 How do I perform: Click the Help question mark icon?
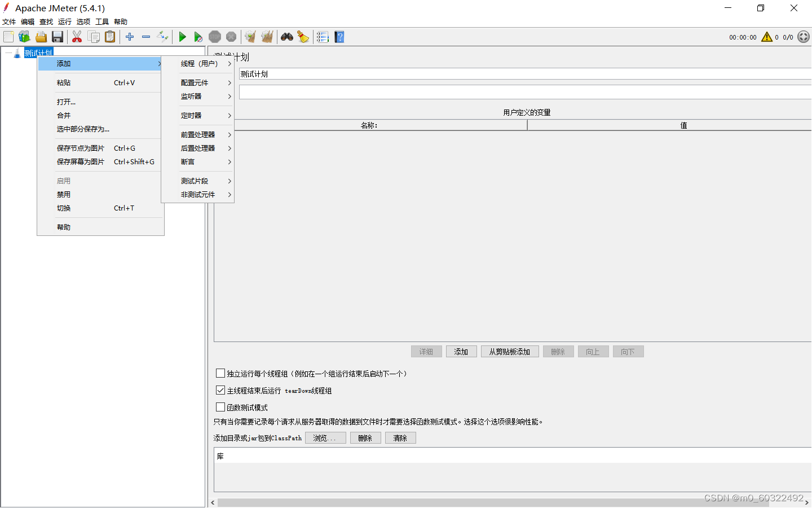coord(339,37)
